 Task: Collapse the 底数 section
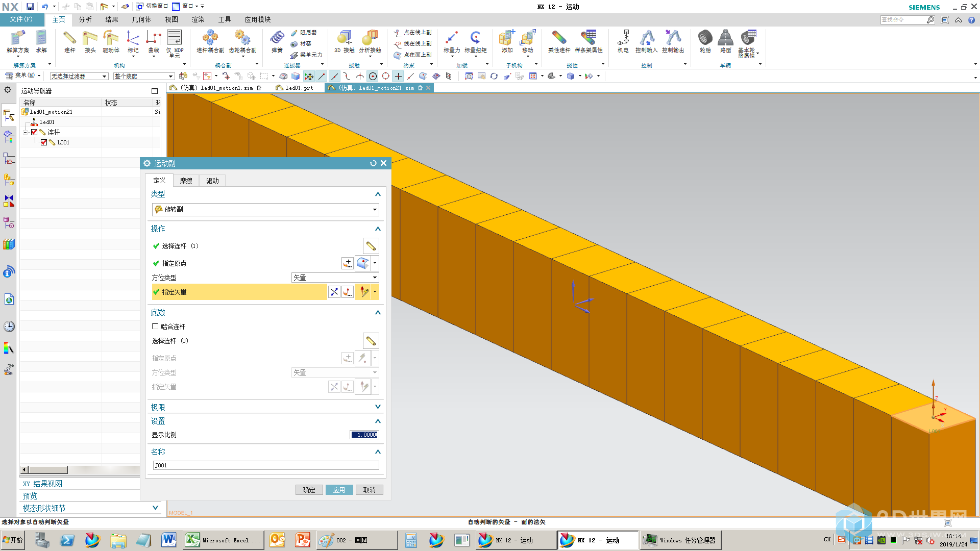click(x=378, y=312)
